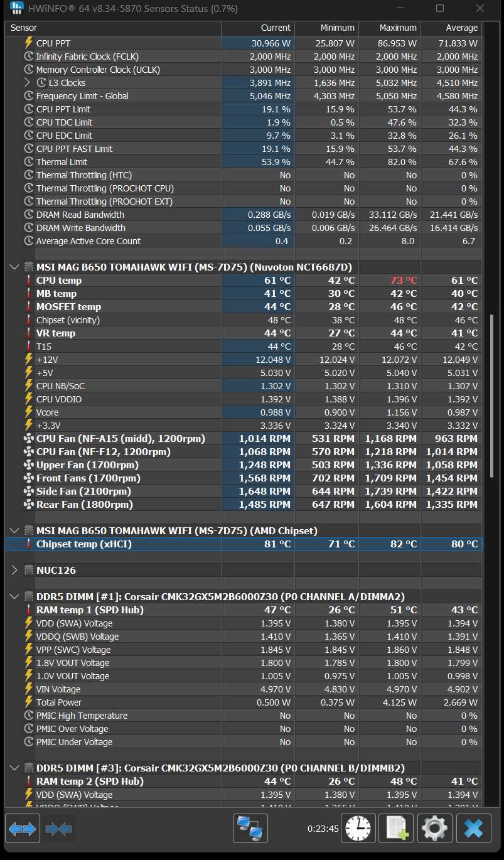Screen dimensions: 504x860
Task: Click the 0:23:45 elapsed time readout
Action: point(323,829)
